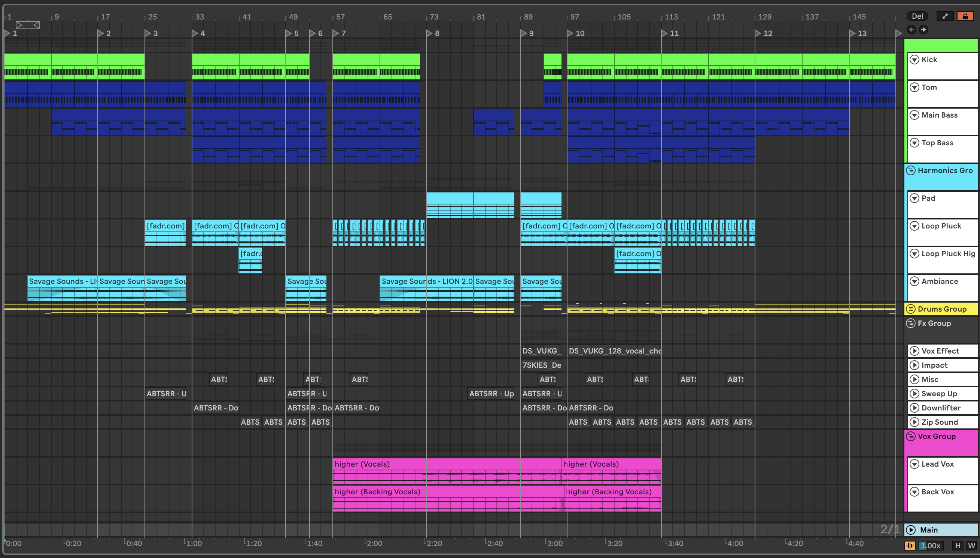Toggle the lock envelopes button
The height and width of the screenshot is (558, 980).
point(965,16)
